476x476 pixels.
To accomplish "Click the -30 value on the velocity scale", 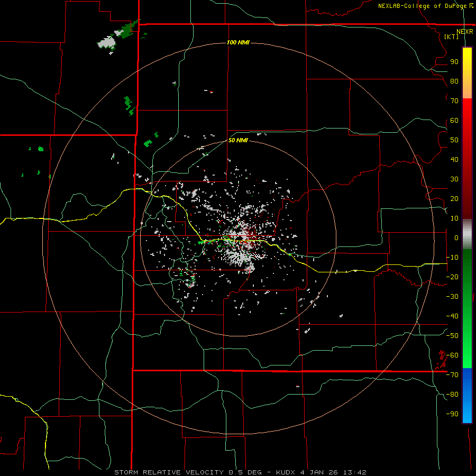I will (452, 297).
